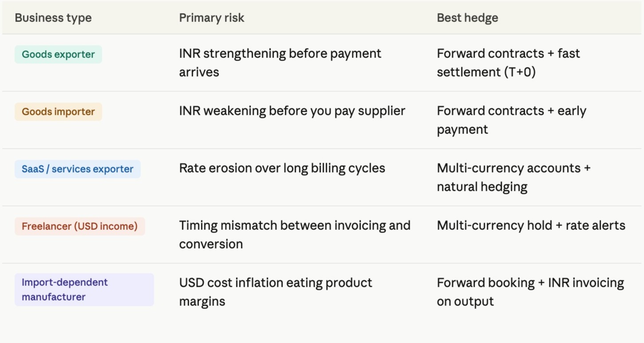The height and width of the screenshot is (343, 644).
Task: Click the Goods exporter tag
Action: click(58, 54)
